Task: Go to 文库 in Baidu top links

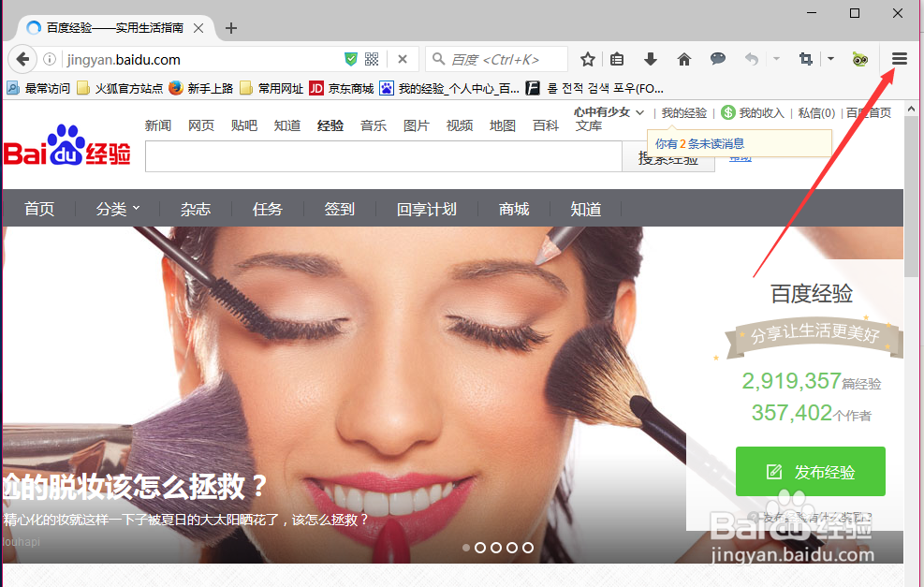Action: pos(588,125)
